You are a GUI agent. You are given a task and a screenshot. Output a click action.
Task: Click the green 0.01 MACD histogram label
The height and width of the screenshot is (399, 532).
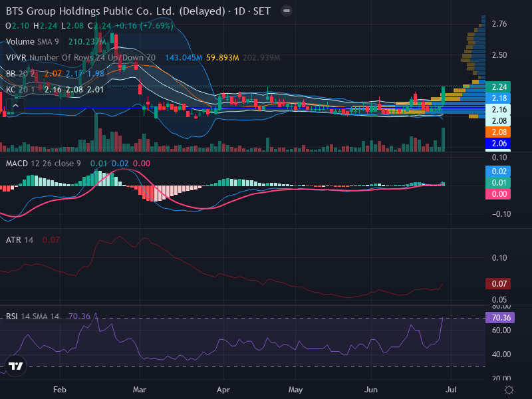pyautogui.click(x=498, y=182)
